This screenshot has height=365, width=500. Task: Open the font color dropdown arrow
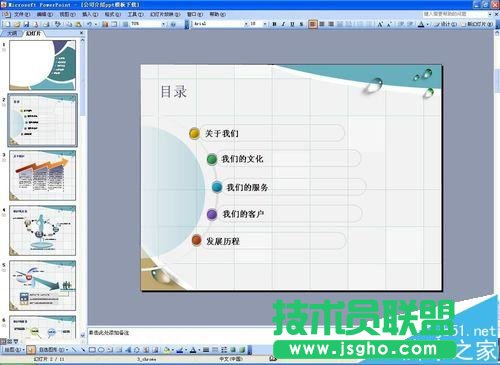427,24
